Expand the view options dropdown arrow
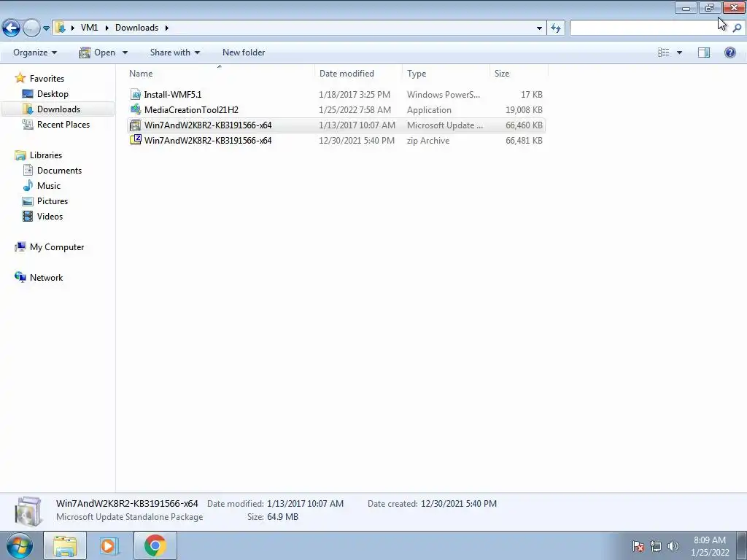 coord(679,52)
